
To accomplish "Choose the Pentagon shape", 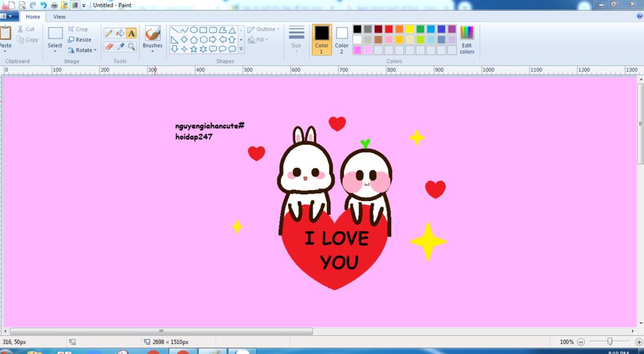I will (x=194, y=40).
